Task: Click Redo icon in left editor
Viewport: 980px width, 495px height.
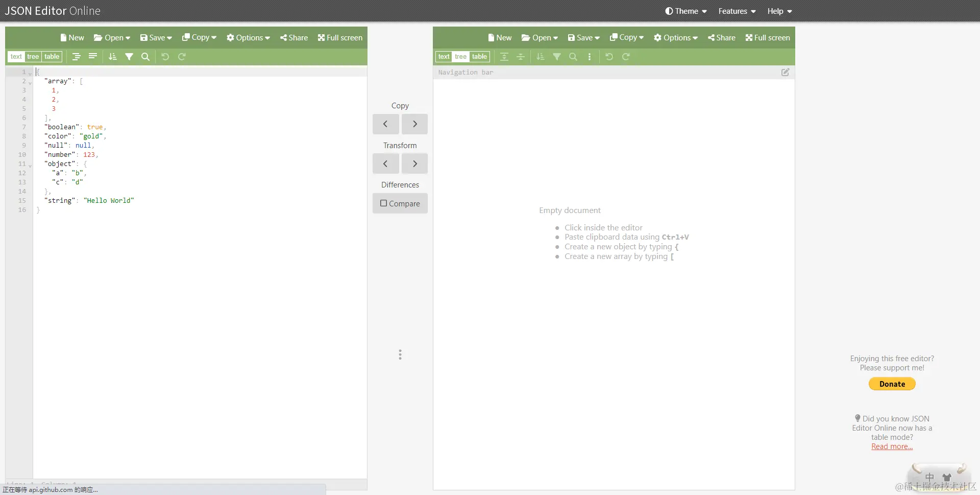Action: point(182,57)
